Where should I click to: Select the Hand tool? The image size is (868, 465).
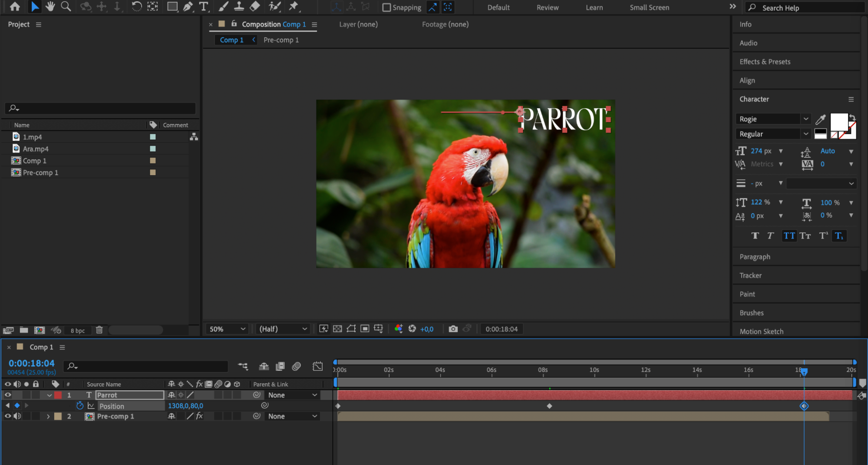(x=50, y=7)
